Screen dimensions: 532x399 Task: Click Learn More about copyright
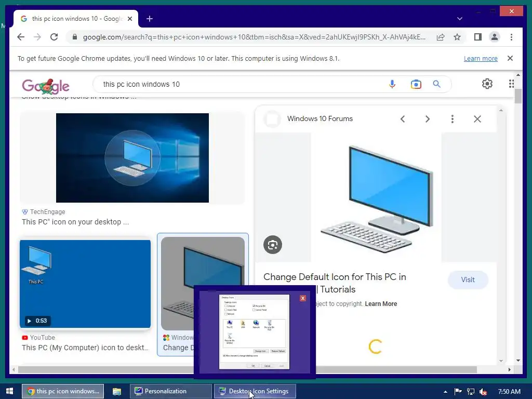click(381, 303)
